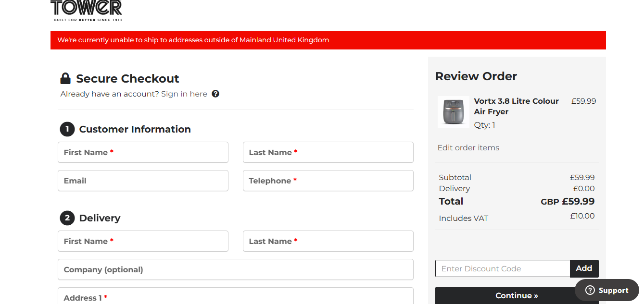Click Edit order items link
644x304 pixels.
(x=468, y=147)
